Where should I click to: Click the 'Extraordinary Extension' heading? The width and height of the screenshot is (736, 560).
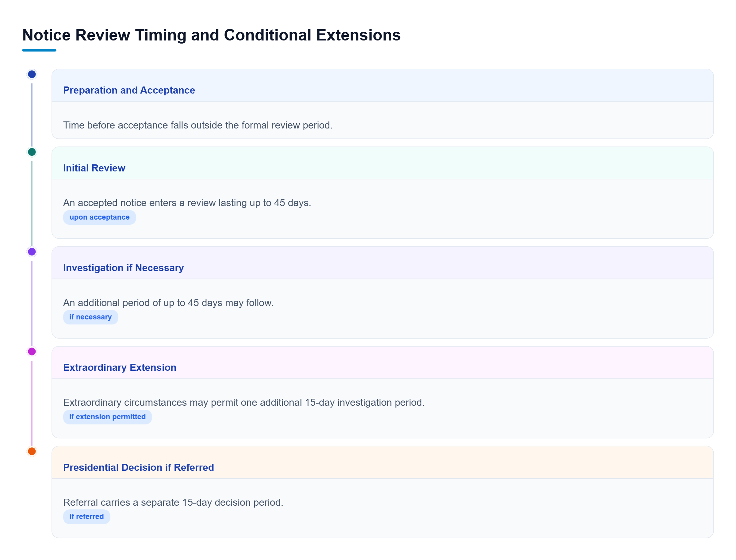coord(120,367)
